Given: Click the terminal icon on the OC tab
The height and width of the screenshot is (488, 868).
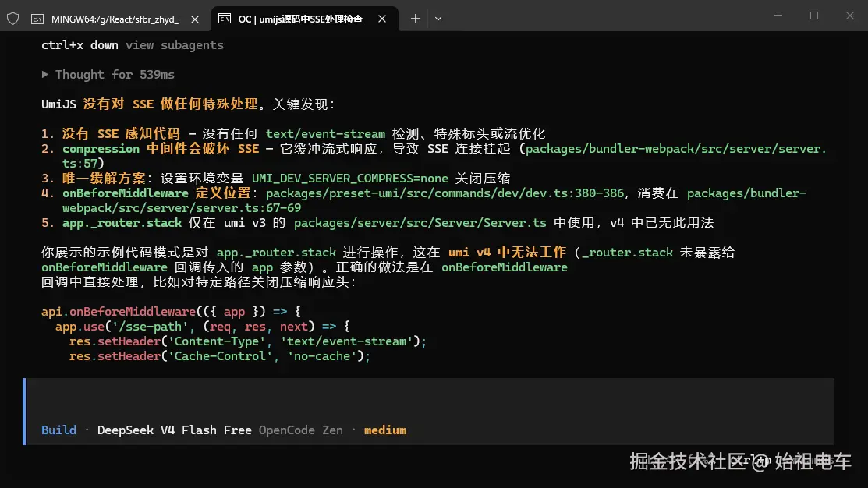Looking at the screenshot, I should tap(224, 19).
